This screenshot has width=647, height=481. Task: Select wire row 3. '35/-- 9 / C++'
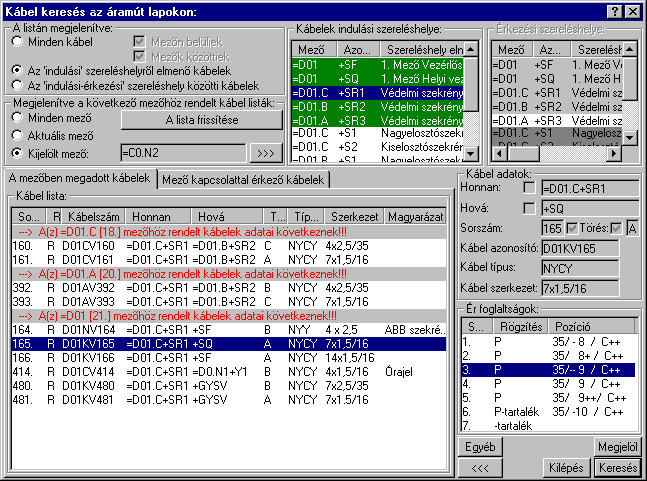pos(548,370)
